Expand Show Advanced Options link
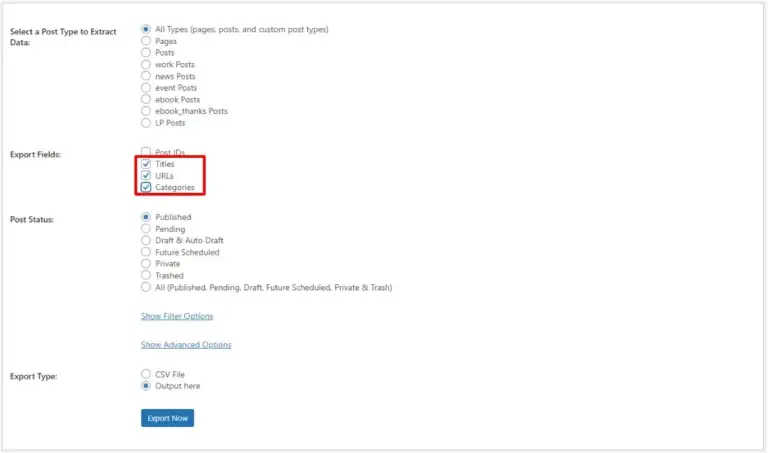Image resolution: width=768 pixels, height=453 pixels. click(x=186, y=345)
